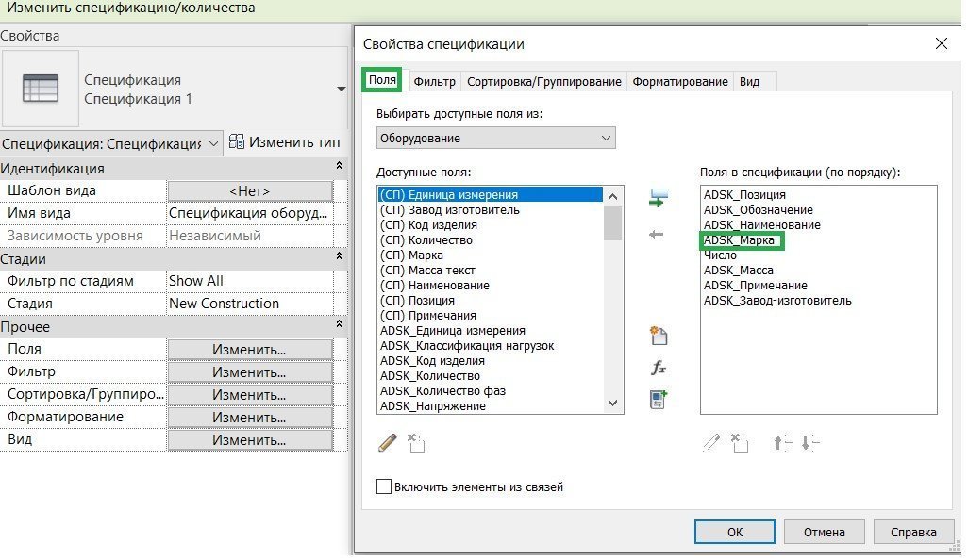Click pencil icon under available fields list
Viewport: 968px width, 560px height.
387,442
